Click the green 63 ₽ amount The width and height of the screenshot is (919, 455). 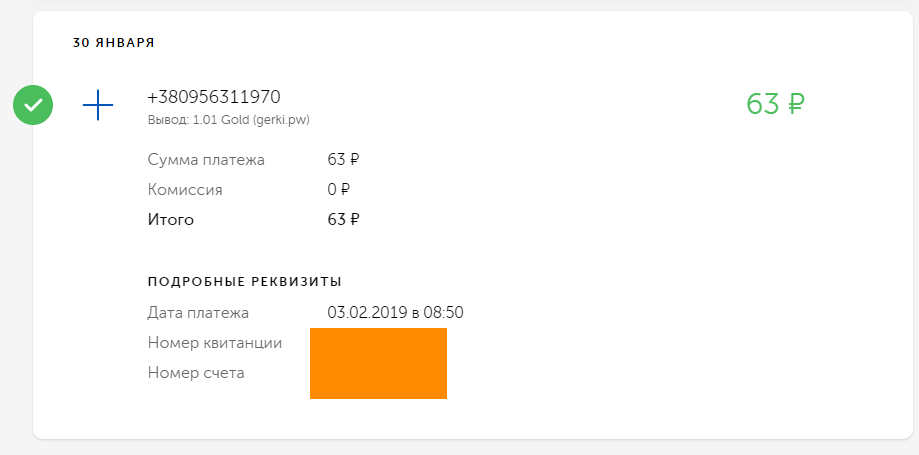click(775, 104)
